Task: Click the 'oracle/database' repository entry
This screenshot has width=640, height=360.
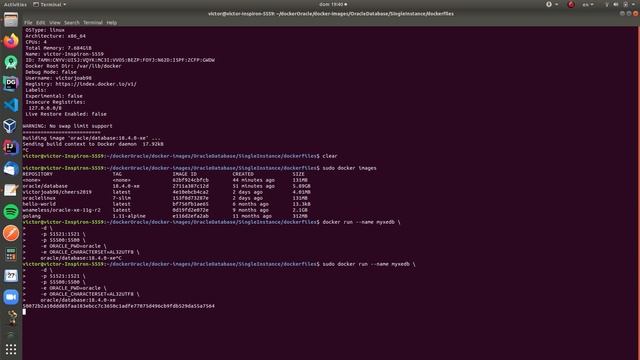Action: tap(45, 186)
